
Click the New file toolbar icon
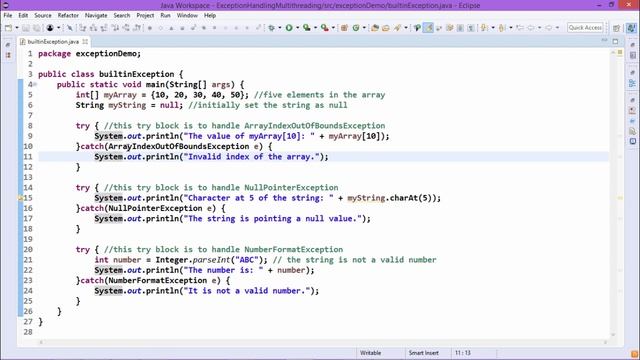pos(8,28)
